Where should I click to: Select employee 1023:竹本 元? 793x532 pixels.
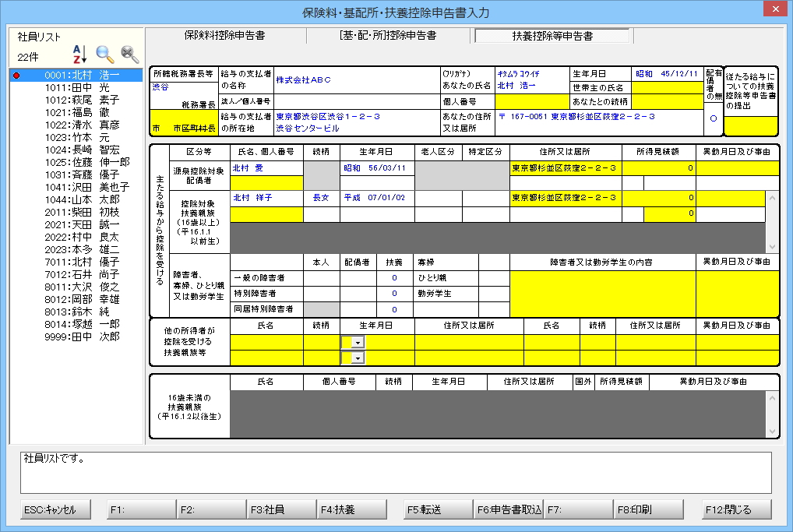(x=76, y=138)
